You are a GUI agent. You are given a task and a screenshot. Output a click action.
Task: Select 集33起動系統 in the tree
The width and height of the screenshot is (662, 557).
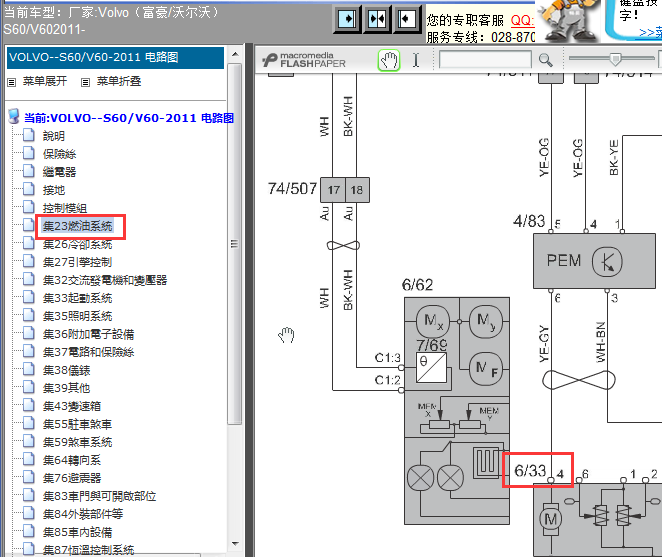pyautogui.click(x=77, y=298)
